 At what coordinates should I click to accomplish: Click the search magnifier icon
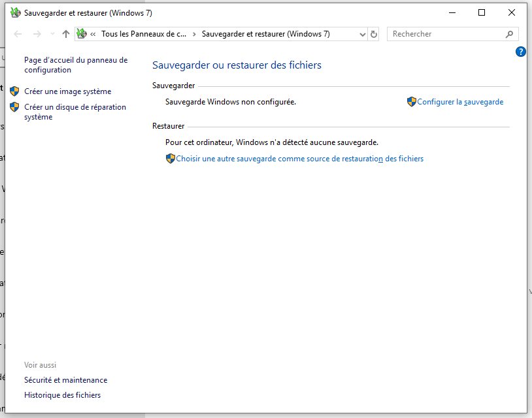click(509, 33)
